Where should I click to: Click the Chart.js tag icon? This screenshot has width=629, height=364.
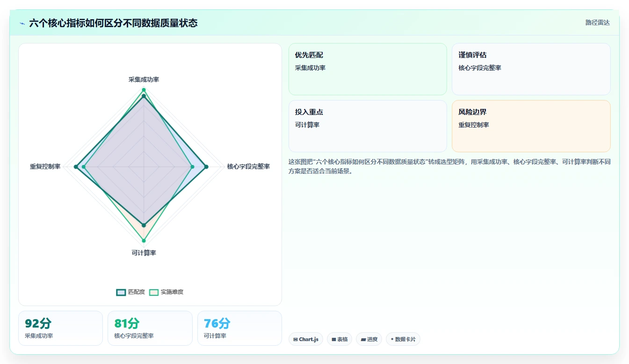pos(296,339)
